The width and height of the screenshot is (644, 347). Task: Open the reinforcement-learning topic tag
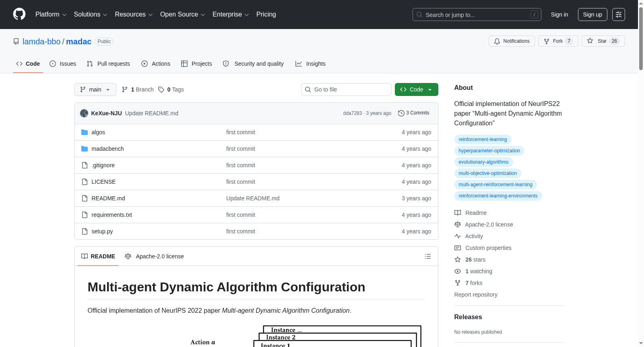coord(483,139)
